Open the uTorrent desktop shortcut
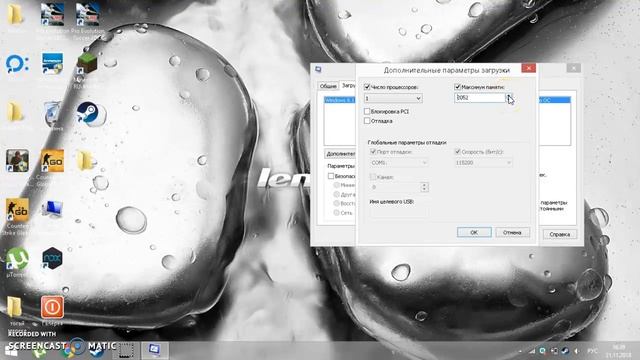This screenshot has width=640, height=360. 17,259
